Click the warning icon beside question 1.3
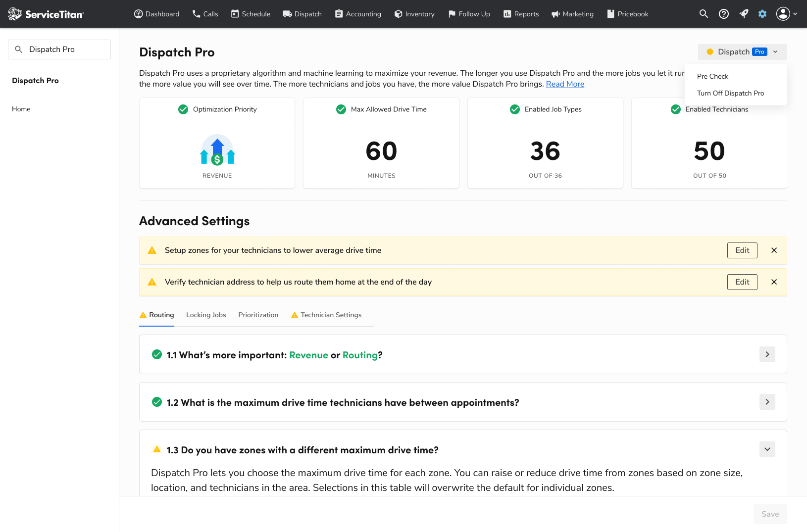The width and height of the screenshot is (807, 532). (157, 449)
